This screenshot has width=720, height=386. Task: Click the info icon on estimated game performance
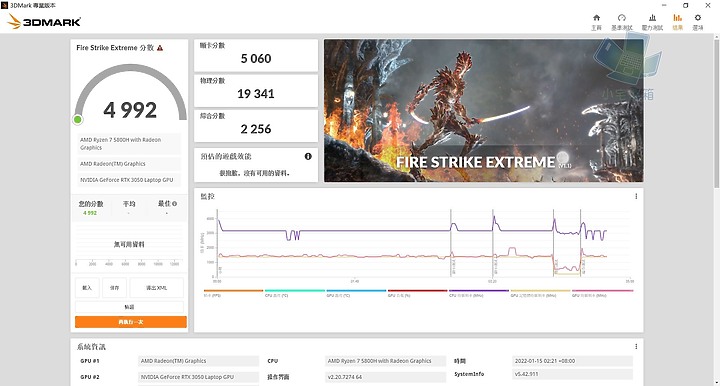308,157
